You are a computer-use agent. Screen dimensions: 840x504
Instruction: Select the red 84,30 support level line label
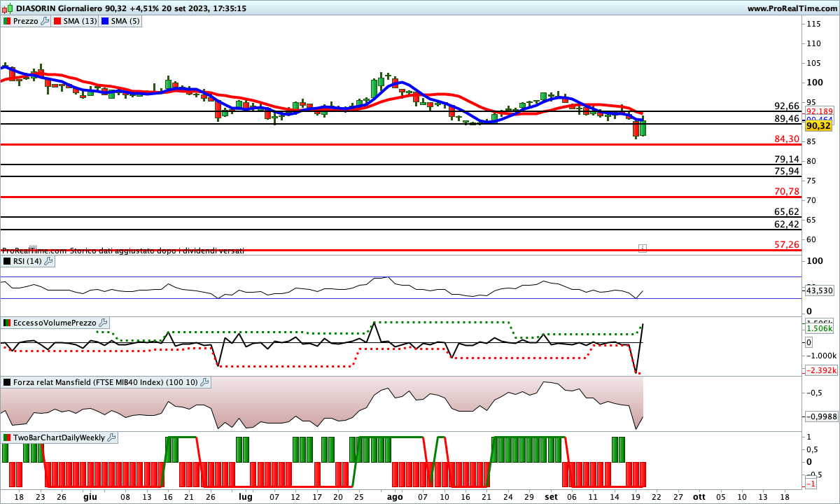click(787, 139)
